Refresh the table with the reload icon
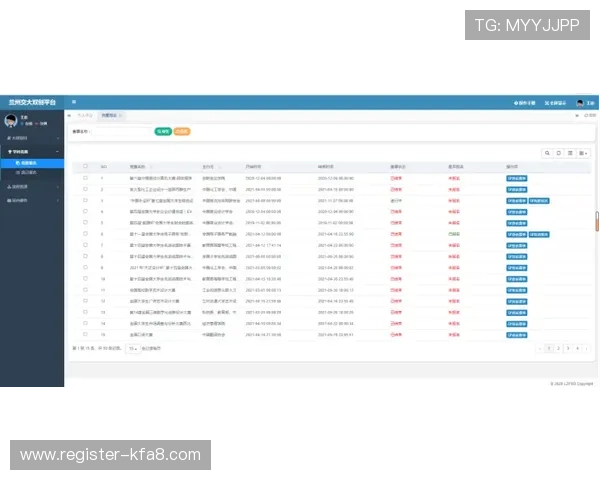 (559, 153)
